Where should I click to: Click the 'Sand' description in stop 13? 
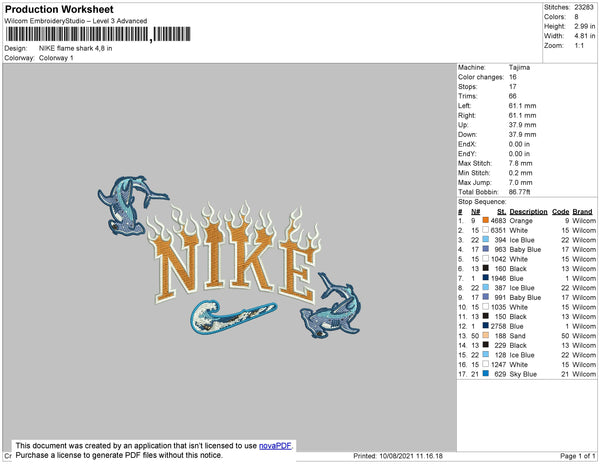point(517,336)
